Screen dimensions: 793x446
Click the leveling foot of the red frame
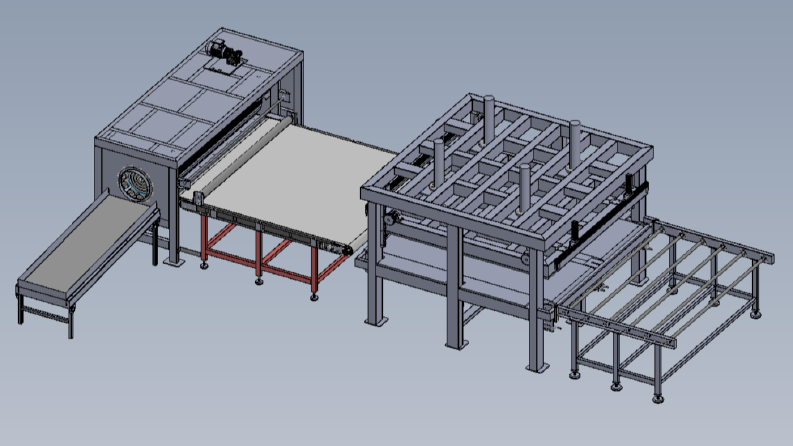click(314, 296)
